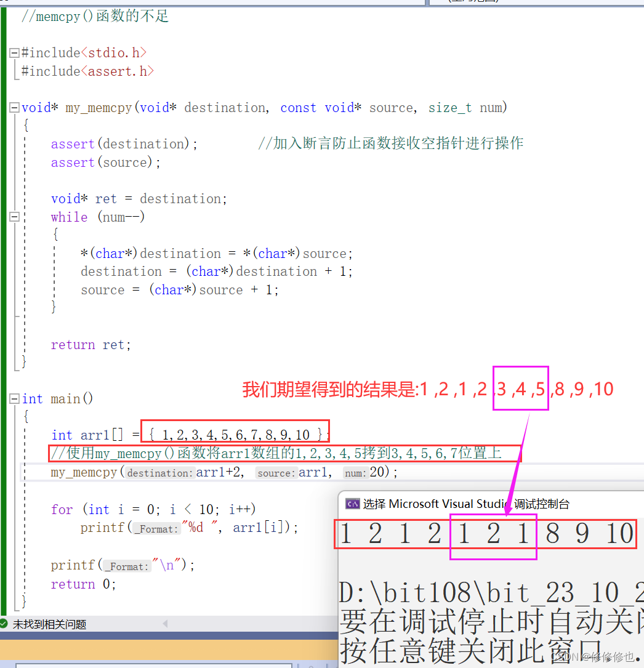Click the 'my_memcpy(arr1+2, arr1, 20)' call line
This screenshot has width=644, height=668.
(224, 472)
